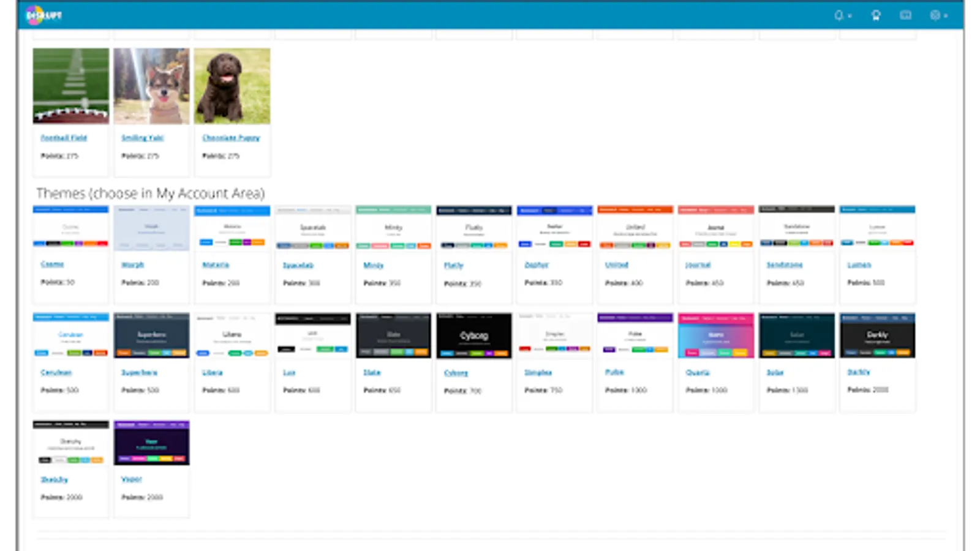Click the Cyborg theme preview thumbnail
This screenshot has height=551, width=980.
(474, 335)
